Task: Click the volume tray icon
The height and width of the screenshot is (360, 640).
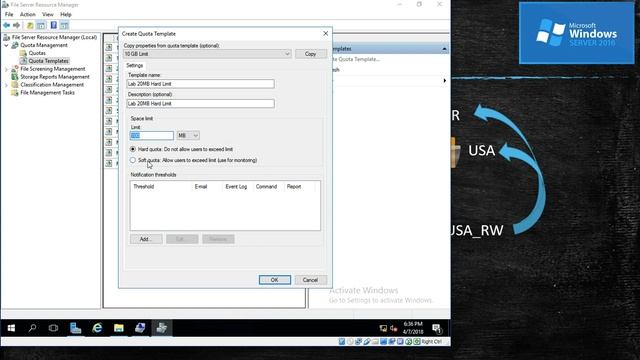Action: [x=393, y=328]
